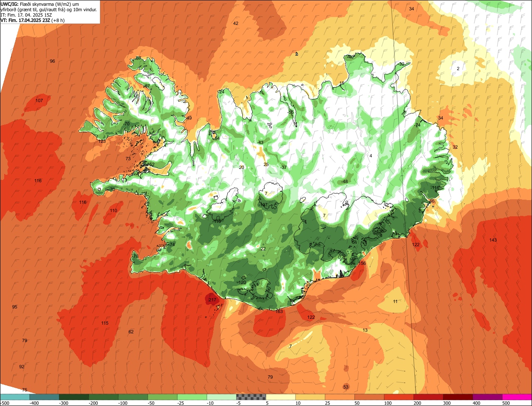Image resolution: width=532 pixels, height=406 pixels.
Task: Select the 'VT: Fim. 17.04.2025 23Z (+8 h)' line
Action: click(32, 20)
